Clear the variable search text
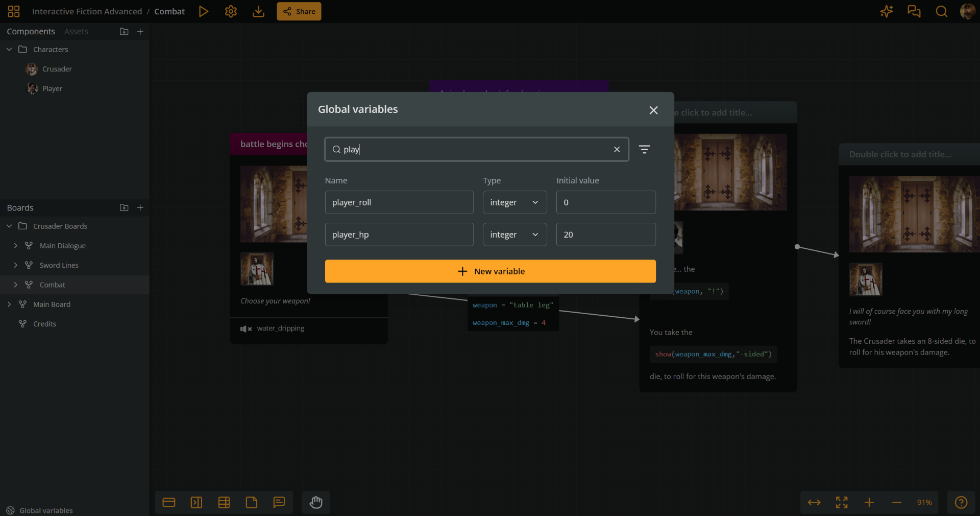 click(x=617, y=149)
